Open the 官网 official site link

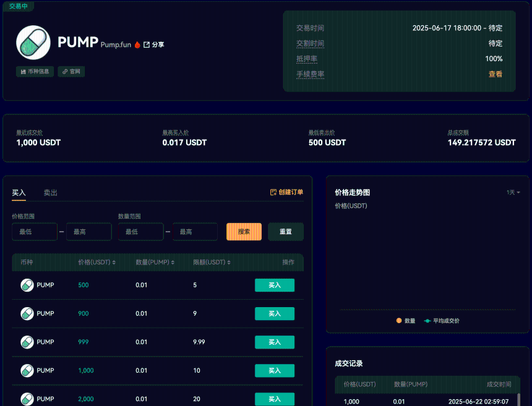pyautogui.click(x=71, y=72)
